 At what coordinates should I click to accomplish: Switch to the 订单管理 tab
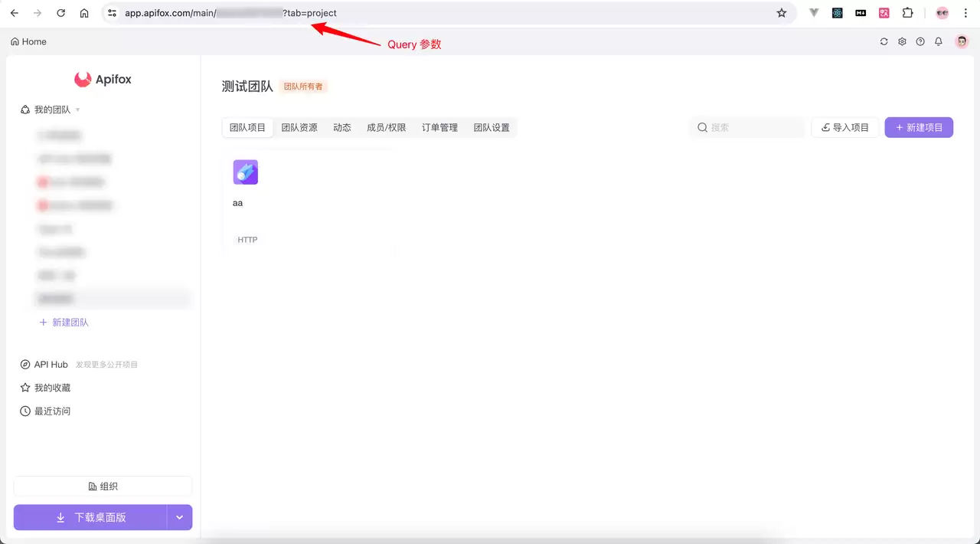(x=439, y=128)
